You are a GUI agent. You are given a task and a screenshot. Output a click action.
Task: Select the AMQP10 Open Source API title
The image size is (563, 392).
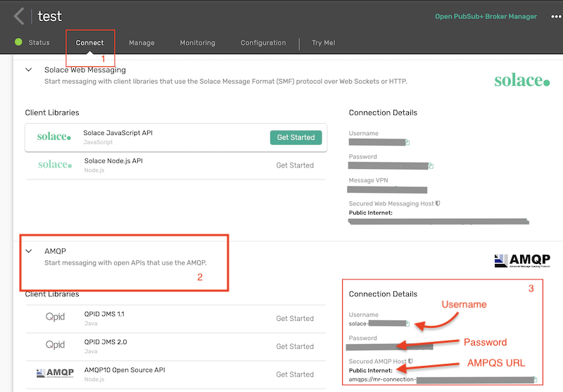pos(125,370)
